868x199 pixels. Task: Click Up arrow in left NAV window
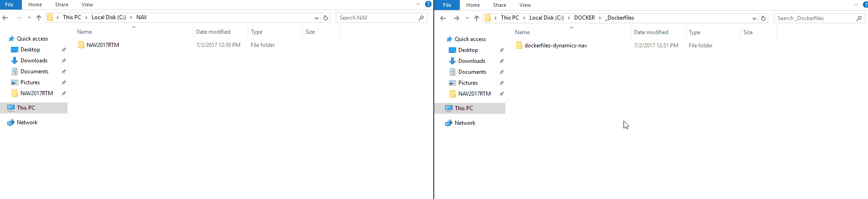click(39, 18)
